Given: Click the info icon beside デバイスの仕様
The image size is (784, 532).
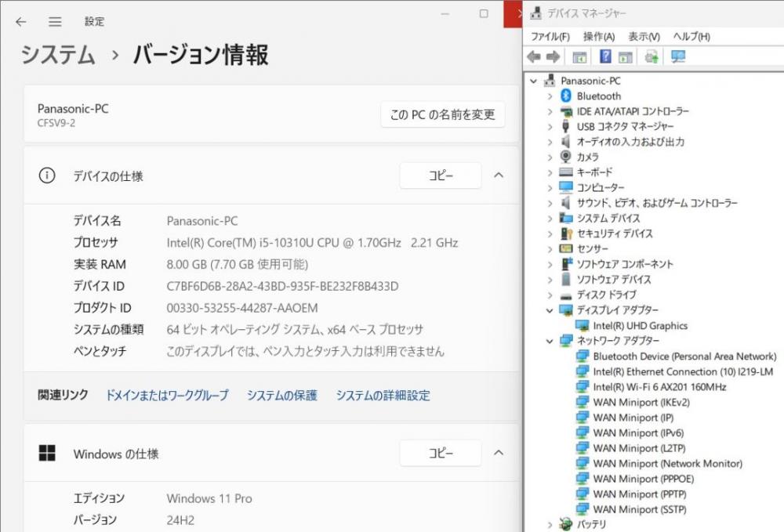Looking at the screenshot, I should pyautogui.click(x=47, y=176).
